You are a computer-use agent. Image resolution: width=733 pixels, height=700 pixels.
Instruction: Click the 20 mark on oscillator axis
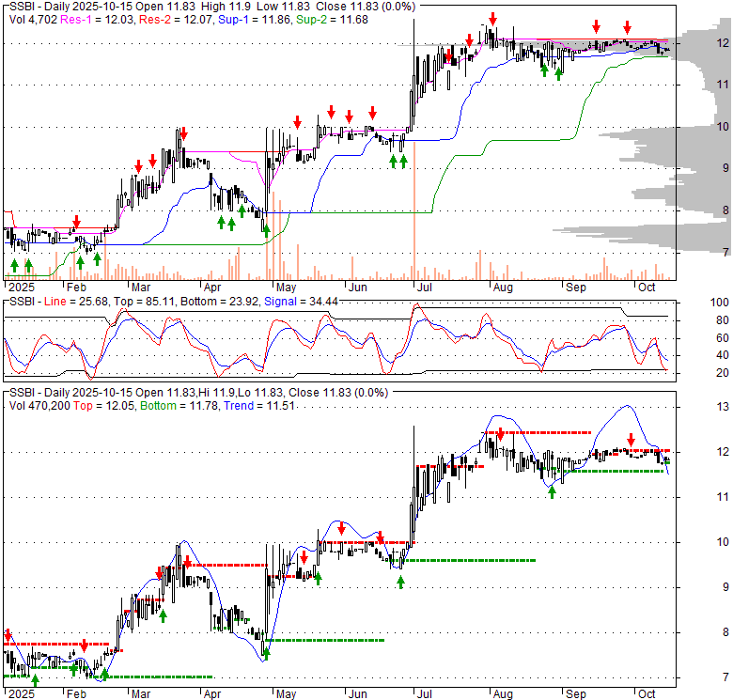(723, 373)
